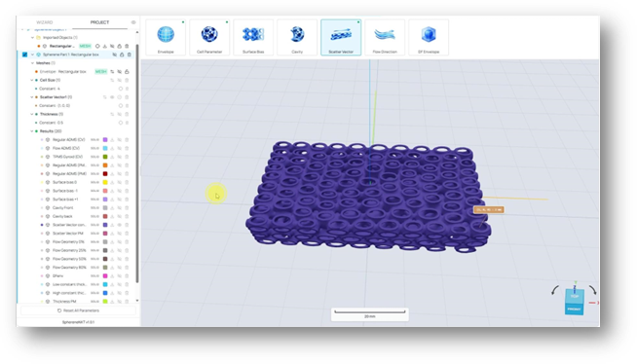Collapse the Results group

[x=32, y=131]
